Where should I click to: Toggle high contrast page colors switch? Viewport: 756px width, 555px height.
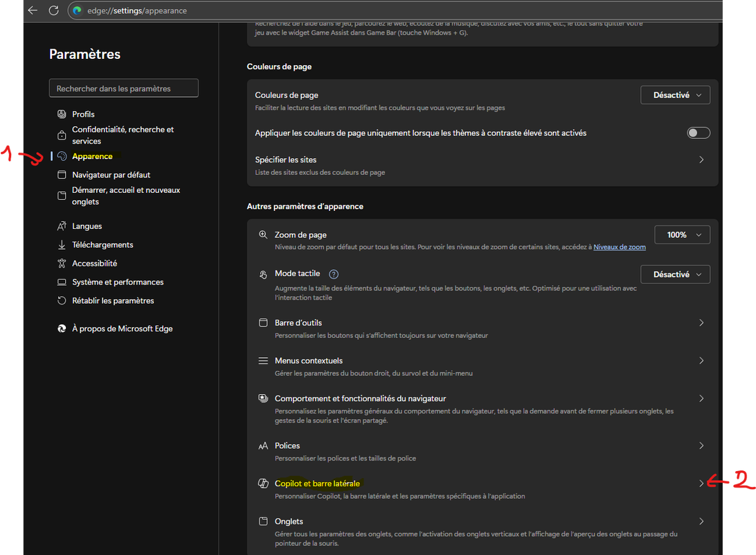click(x=698, y=133)
